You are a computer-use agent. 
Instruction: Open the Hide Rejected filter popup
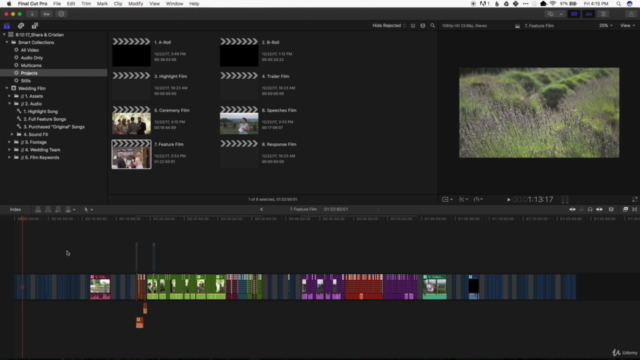pyautogui.click(x=389, y=26)
